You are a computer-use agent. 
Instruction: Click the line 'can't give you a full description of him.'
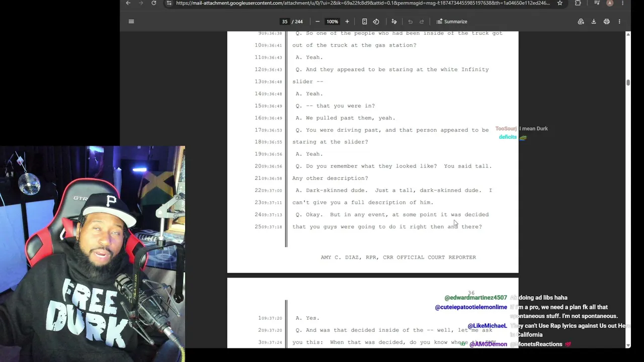363,203
